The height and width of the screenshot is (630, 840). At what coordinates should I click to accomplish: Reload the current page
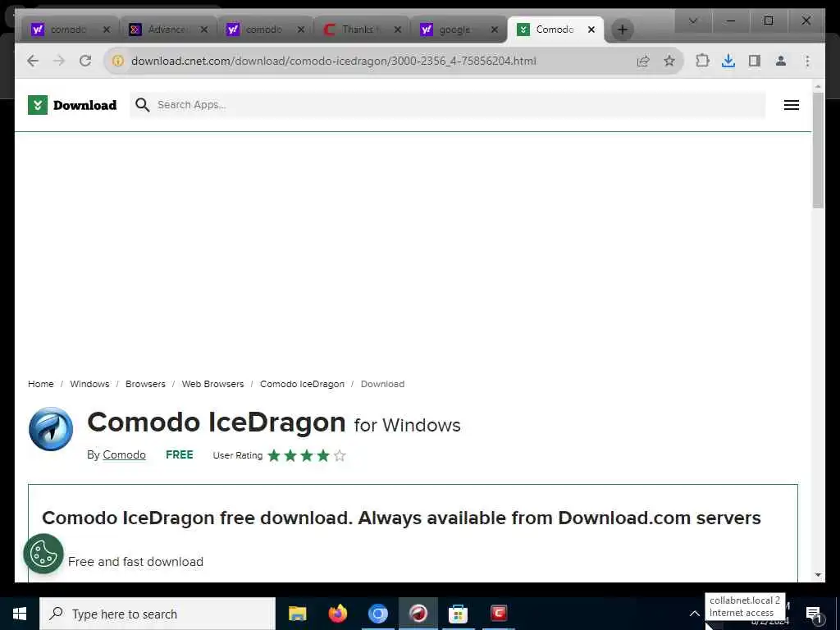click(x=85, y=61)
